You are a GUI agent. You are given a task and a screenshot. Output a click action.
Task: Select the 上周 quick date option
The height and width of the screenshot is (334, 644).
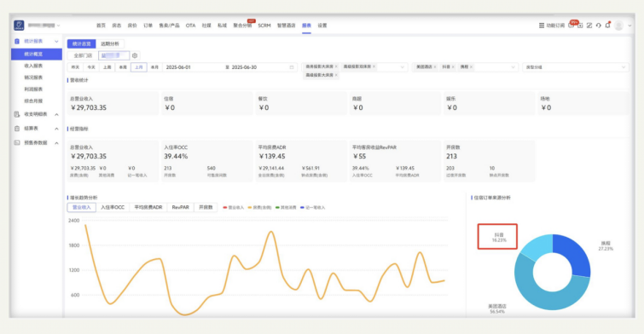(x=107, y=67)
